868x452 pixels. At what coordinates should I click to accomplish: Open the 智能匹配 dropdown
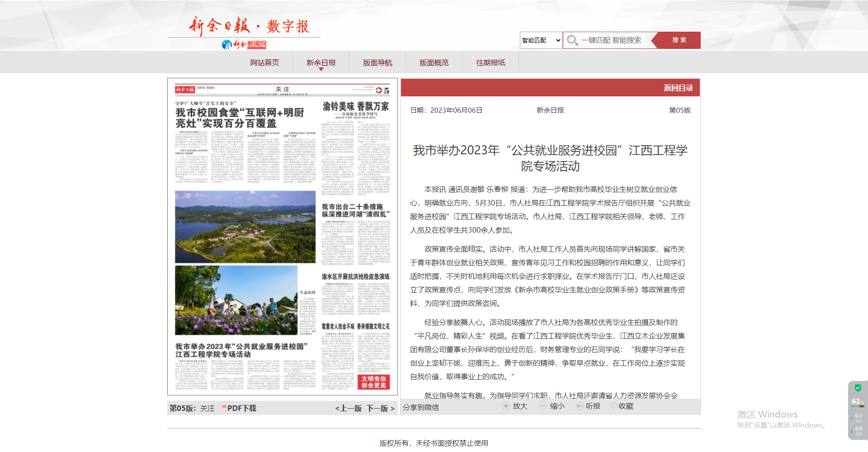click(x=541, y=40)
